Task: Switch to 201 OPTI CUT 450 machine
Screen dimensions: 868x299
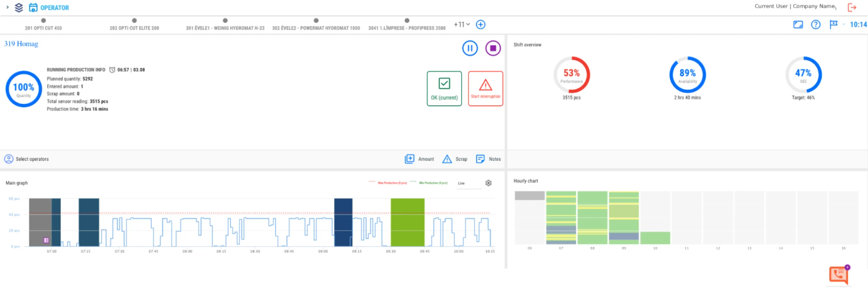Action: coord(43,25)
